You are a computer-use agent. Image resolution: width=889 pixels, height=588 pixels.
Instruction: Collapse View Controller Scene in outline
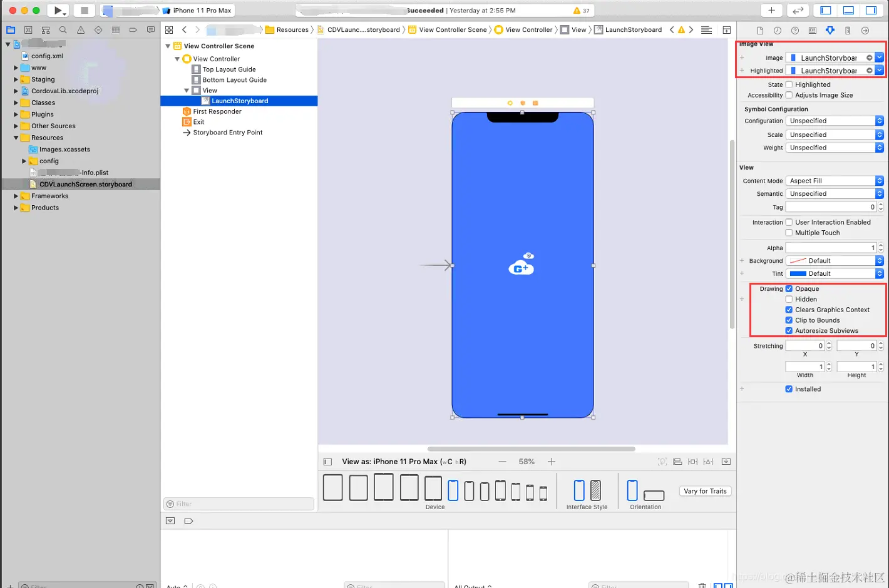click(x=168, y=46)
